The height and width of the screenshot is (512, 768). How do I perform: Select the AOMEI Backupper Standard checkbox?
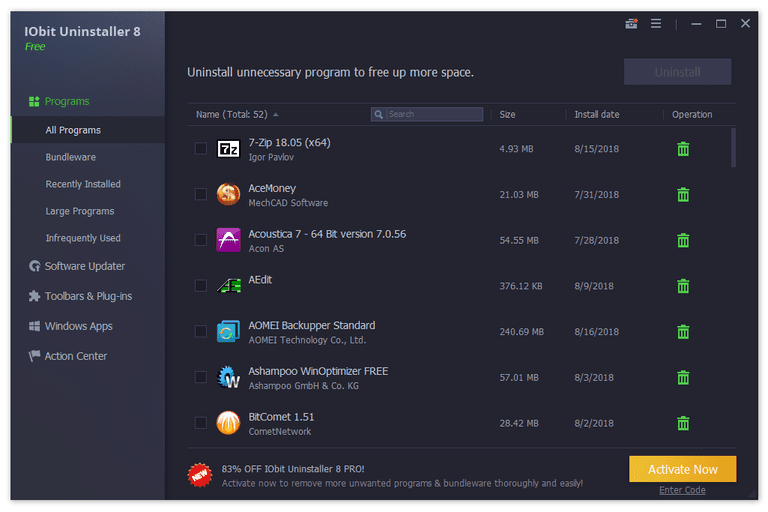point(201,331)
